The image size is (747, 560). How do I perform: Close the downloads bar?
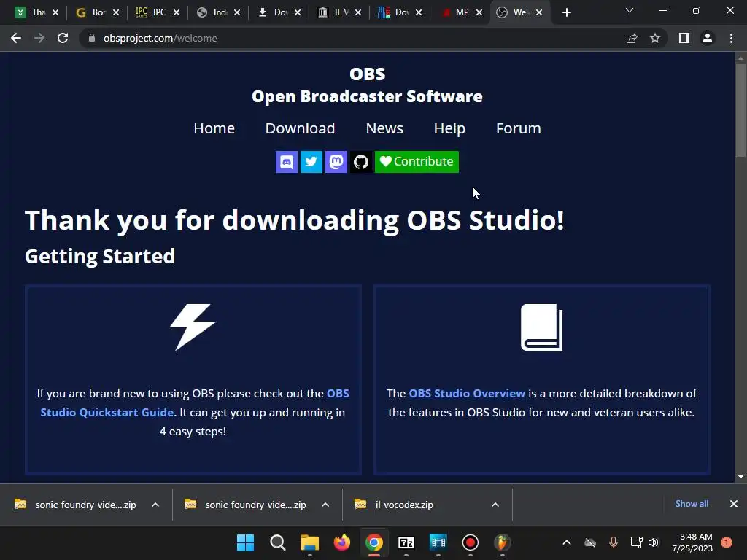pos(734,504)
